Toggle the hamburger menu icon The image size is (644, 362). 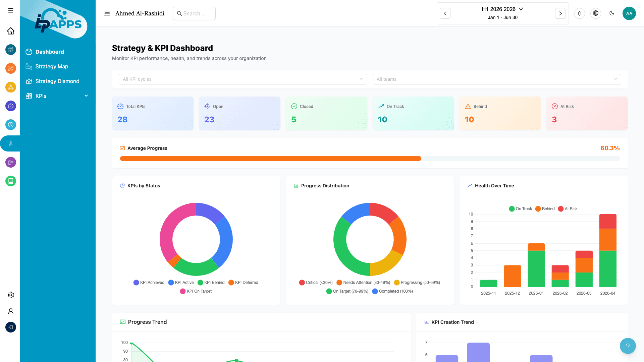10,10
